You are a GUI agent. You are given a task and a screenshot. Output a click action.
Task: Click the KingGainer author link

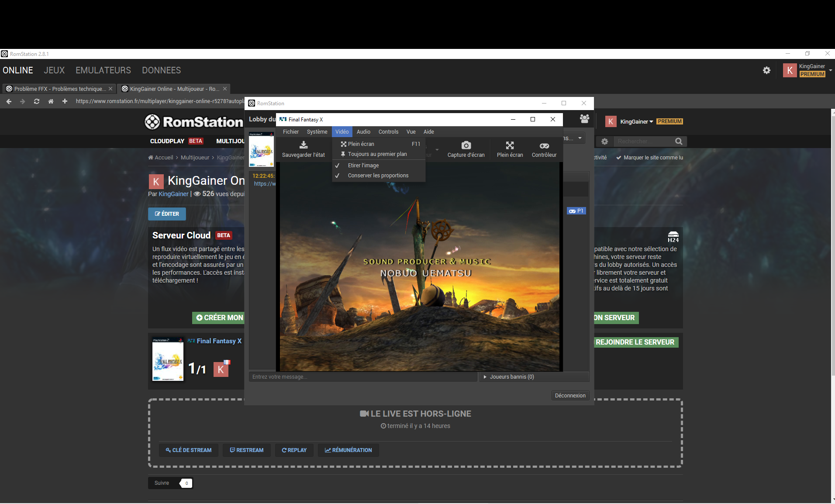click(173, 194)
